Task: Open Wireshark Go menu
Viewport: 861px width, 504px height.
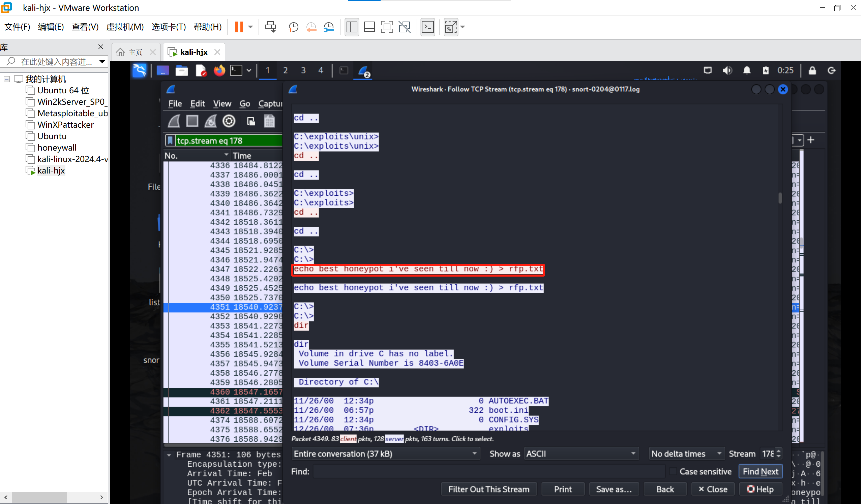Action: click(245, 104)
